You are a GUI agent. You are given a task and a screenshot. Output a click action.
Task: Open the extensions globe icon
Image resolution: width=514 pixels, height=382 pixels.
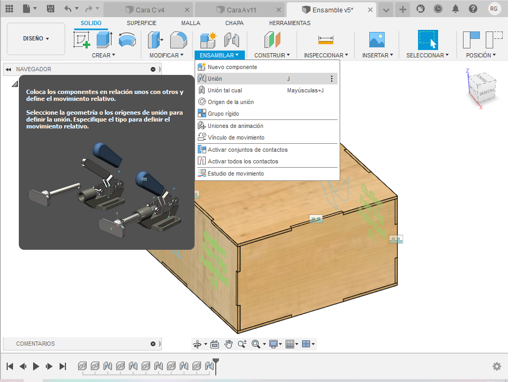[x=421, y=9]
